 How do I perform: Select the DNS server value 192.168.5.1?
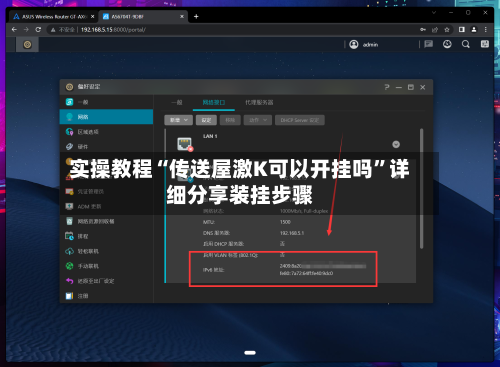pos(292,233)
